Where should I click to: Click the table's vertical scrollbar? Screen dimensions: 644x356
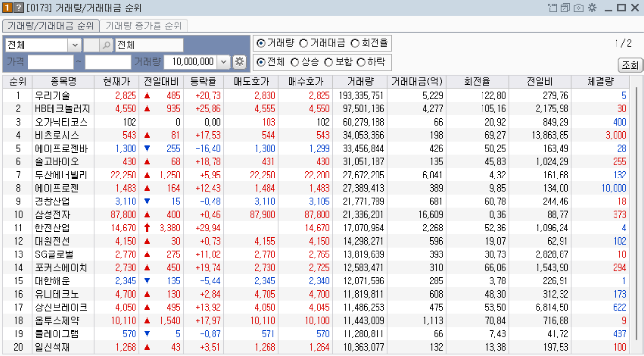636,215
